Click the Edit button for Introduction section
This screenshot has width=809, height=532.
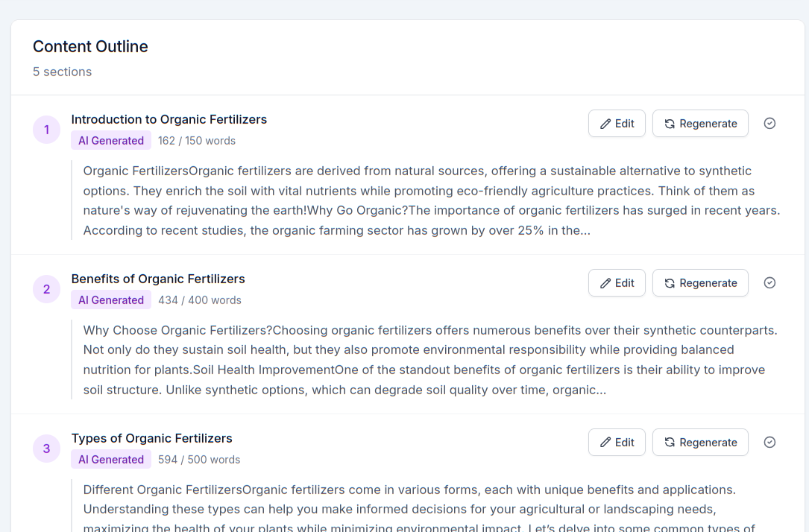point(617,124)
